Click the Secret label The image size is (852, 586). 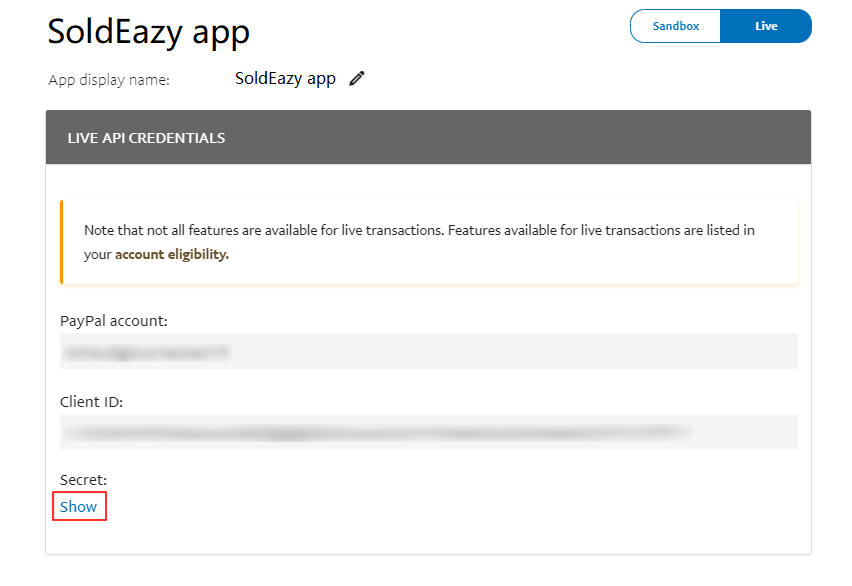[x=83, y=480]
